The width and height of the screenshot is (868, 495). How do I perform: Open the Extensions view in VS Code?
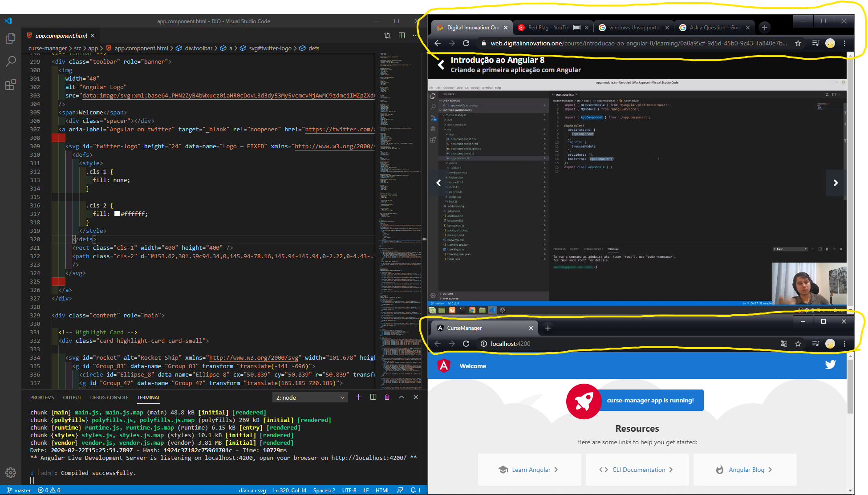(11, 85)
